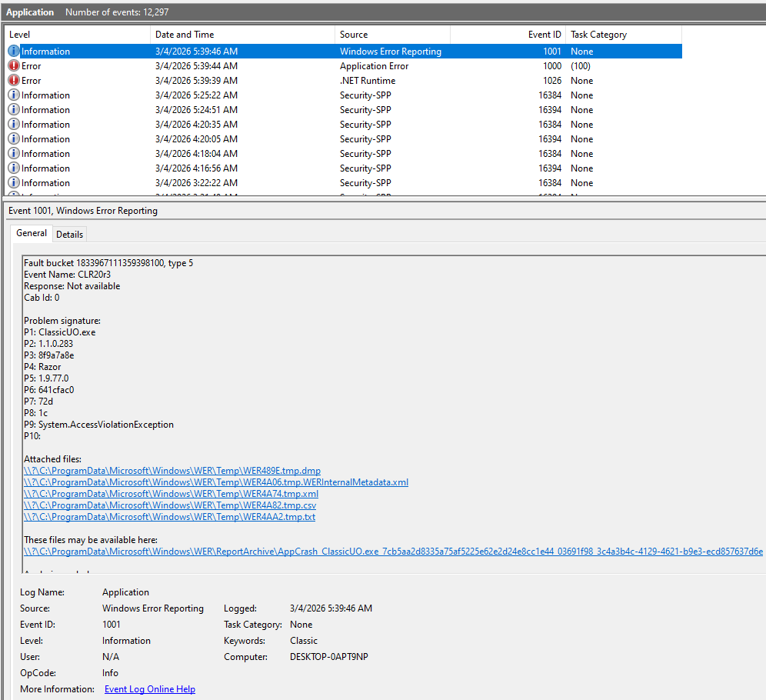Click the red error icon of the .NET Runtime row

click(x=14, y=80)
